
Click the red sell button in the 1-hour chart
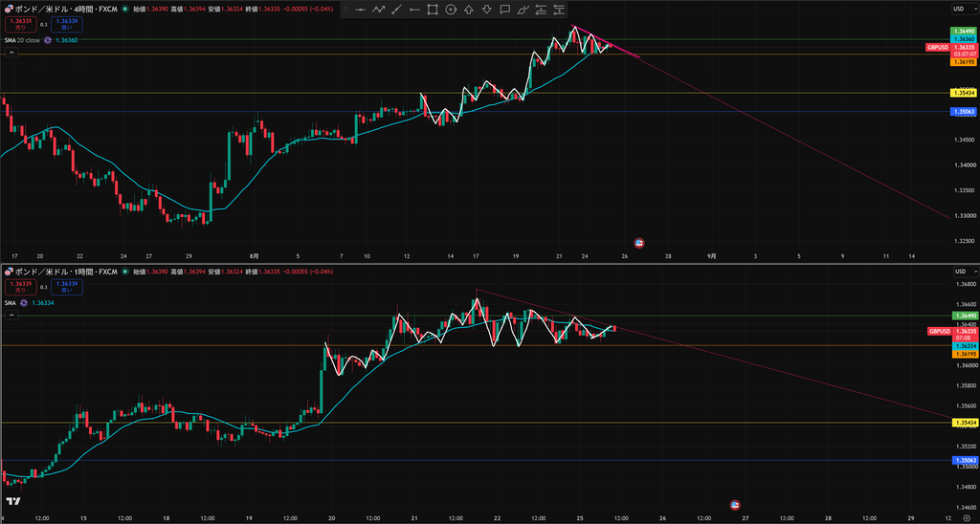coord(20,287)
